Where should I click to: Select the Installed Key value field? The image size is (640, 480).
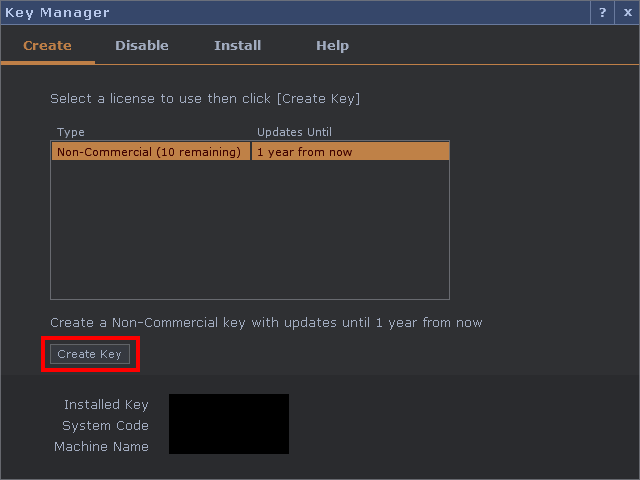click(228, 405)
